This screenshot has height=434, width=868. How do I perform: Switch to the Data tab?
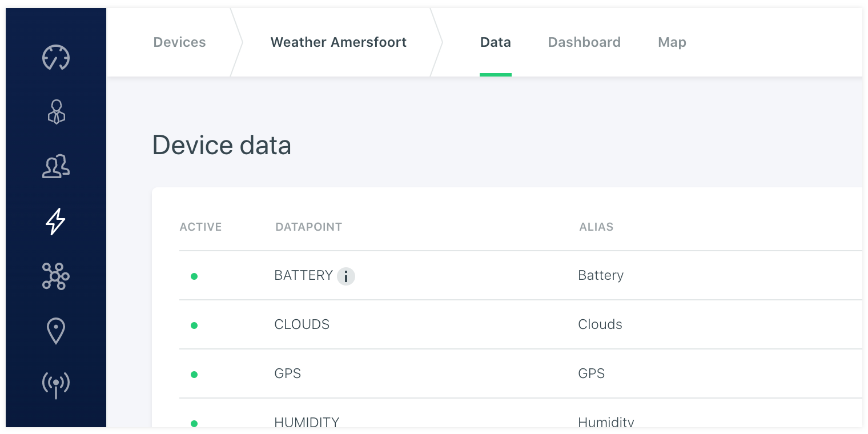495,42
